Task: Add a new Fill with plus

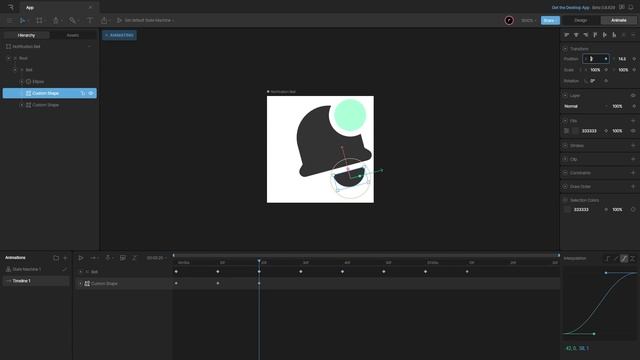Action: point(633,121)
